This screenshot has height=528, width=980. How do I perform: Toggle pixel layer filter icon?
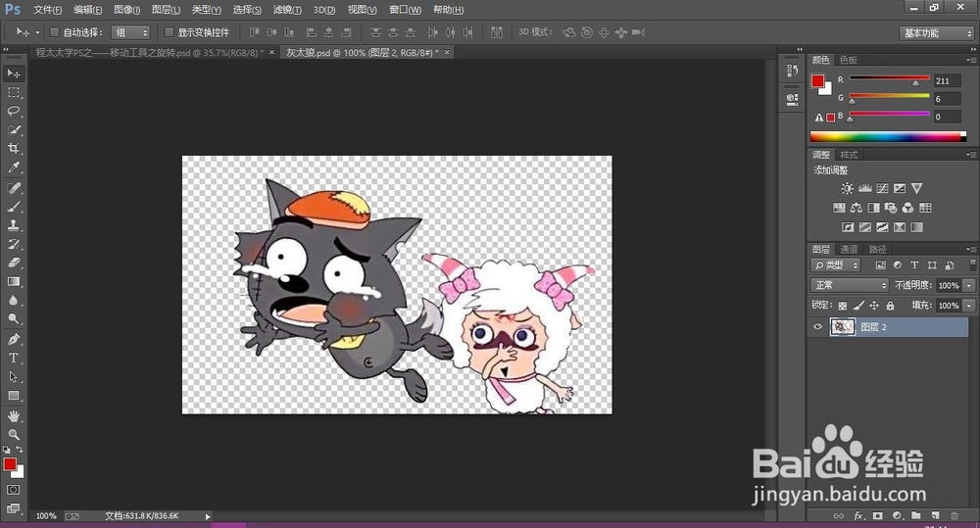pyautogui.click(x=880, y=264)
